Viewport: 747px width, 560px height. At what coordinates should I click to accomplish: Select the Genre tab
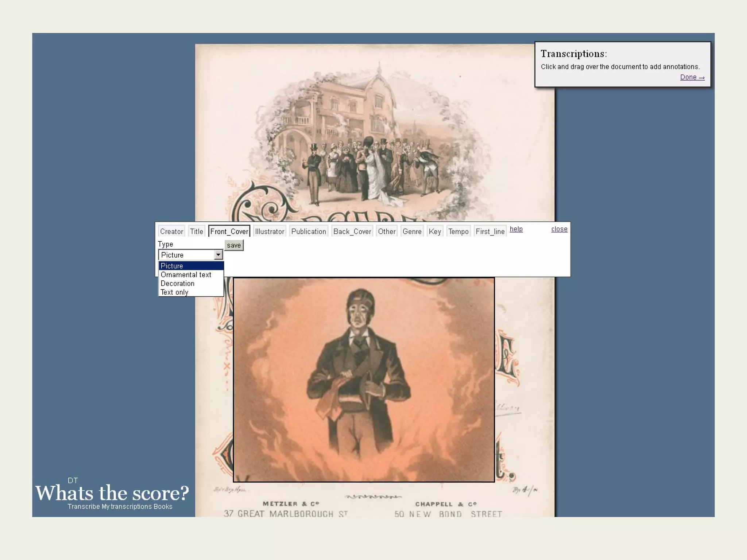pos(412,232)
